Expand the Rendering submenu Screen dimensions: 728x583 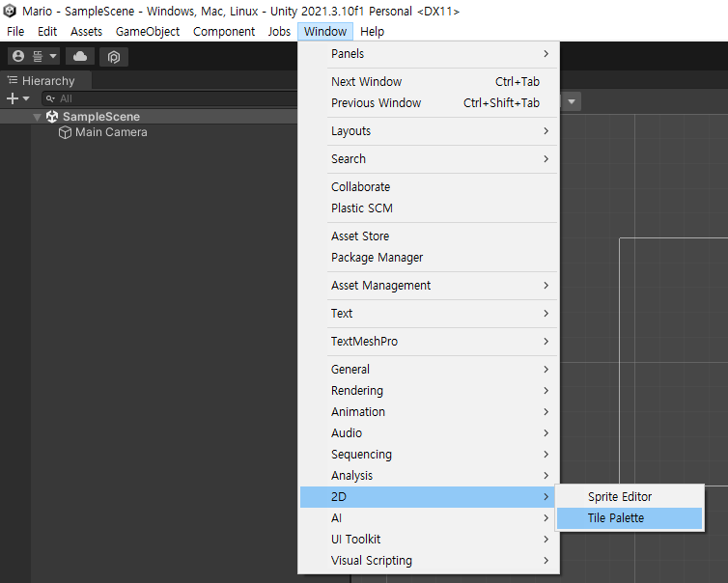coord(429,391)
